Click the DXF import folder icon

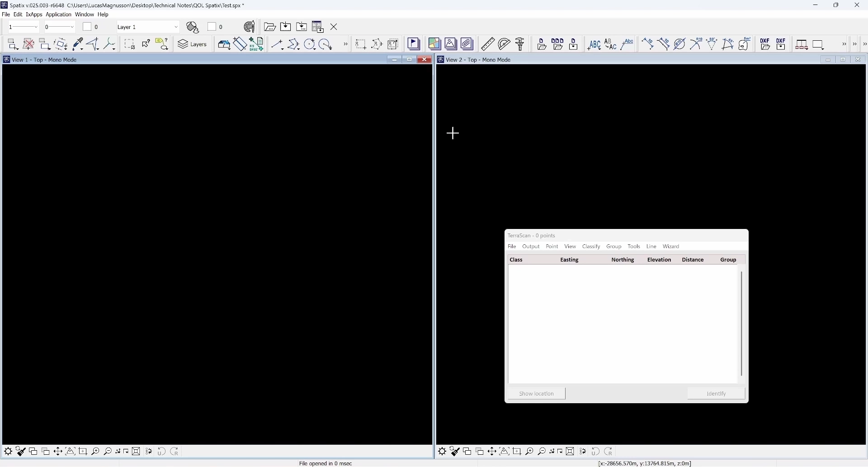765,44
